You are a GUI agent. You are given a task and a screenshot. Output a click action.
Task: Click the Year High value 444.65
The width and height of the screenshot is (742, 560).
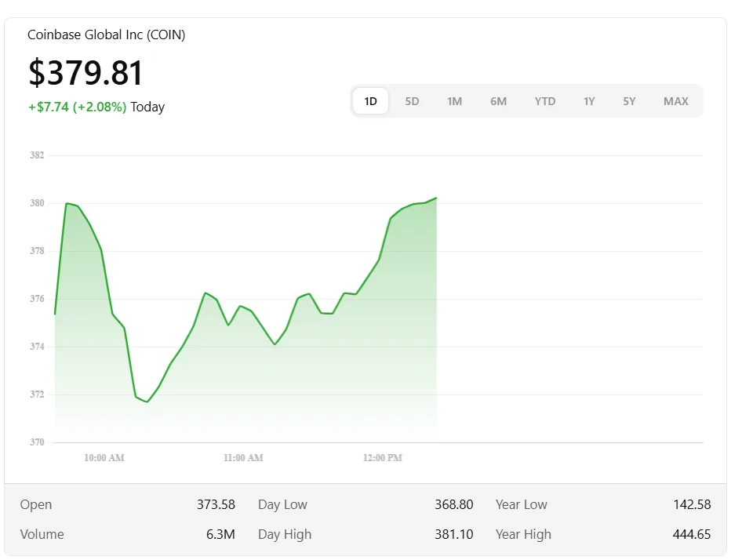click(x=692, y=534)
